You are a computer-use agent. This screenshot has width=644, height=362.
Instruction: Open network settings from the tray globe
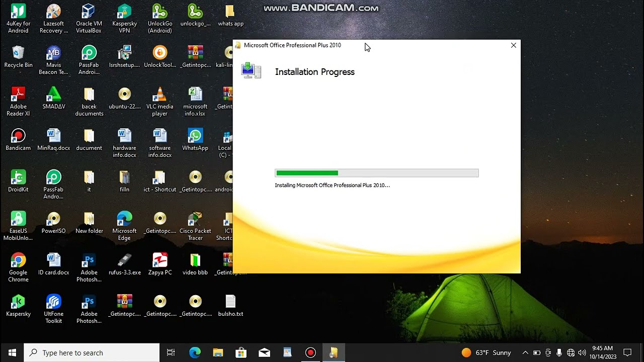click(x=571, y=352)
